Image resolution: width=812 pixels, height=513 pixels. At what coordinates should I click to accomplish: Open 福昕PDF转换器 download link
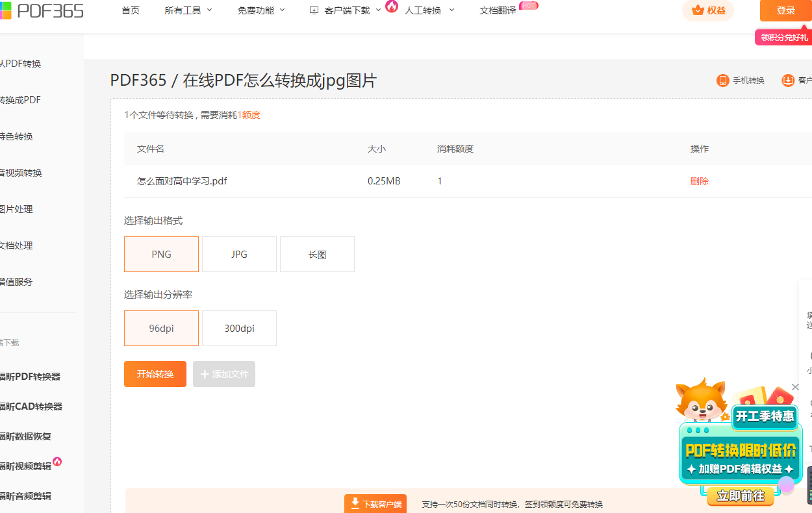[x=31, y=377]
